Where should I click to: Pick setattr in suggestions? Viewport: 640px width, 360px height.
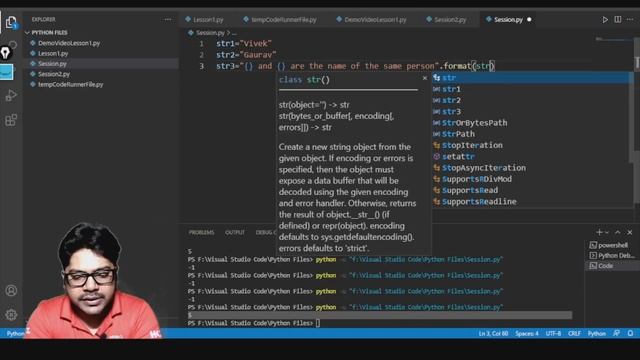point(532,156)
